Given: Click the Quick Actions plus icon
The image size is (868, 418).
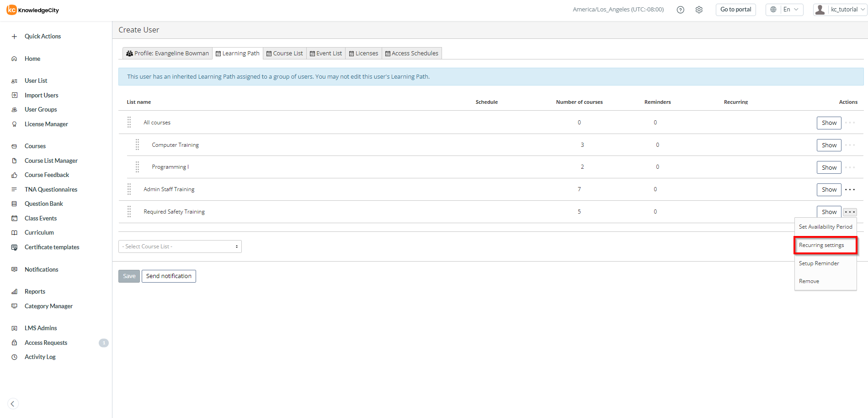Looking at the screenshot, I should tap(14, 37).
